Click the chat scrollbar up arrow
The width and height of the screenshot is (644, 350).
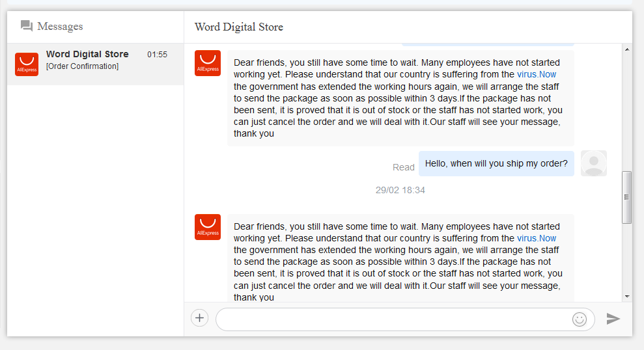click(627, 49)
